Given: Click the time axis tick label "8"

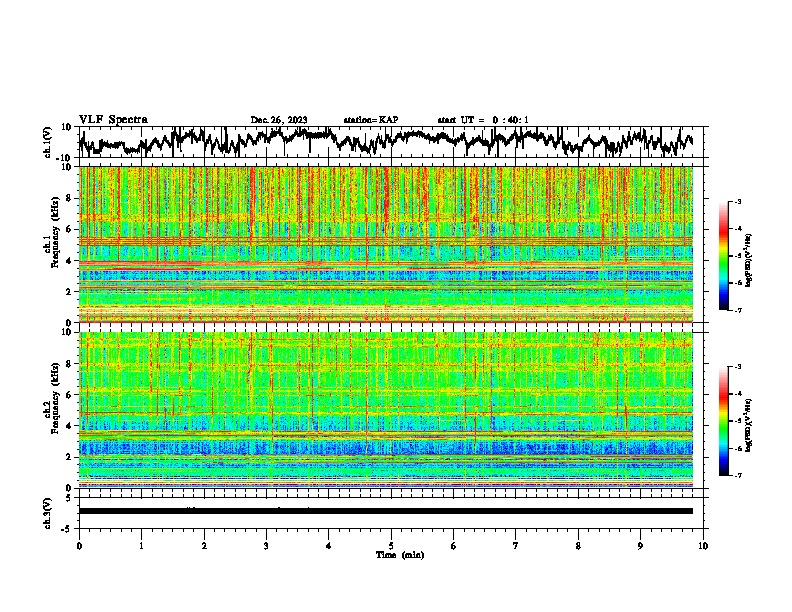Looking at the screenshot, I should [578, 546].
